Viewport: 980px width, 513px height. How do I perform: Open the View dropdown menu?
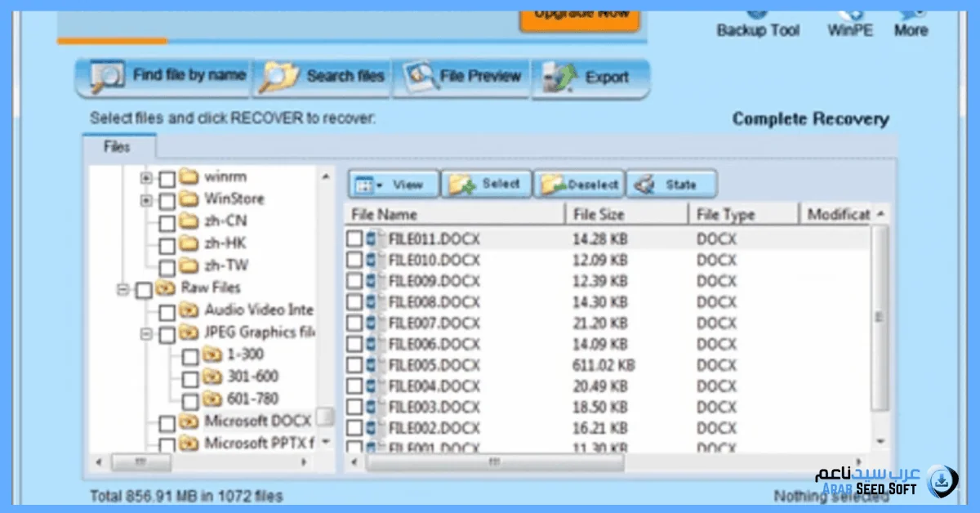(x=393, y=184)
